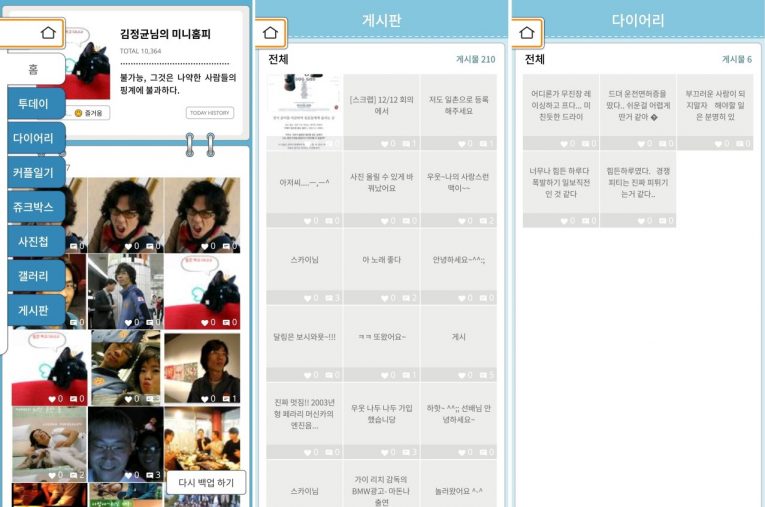Click the 즐거움 mood button
765x507 pixels.
(x=88, y=113)
